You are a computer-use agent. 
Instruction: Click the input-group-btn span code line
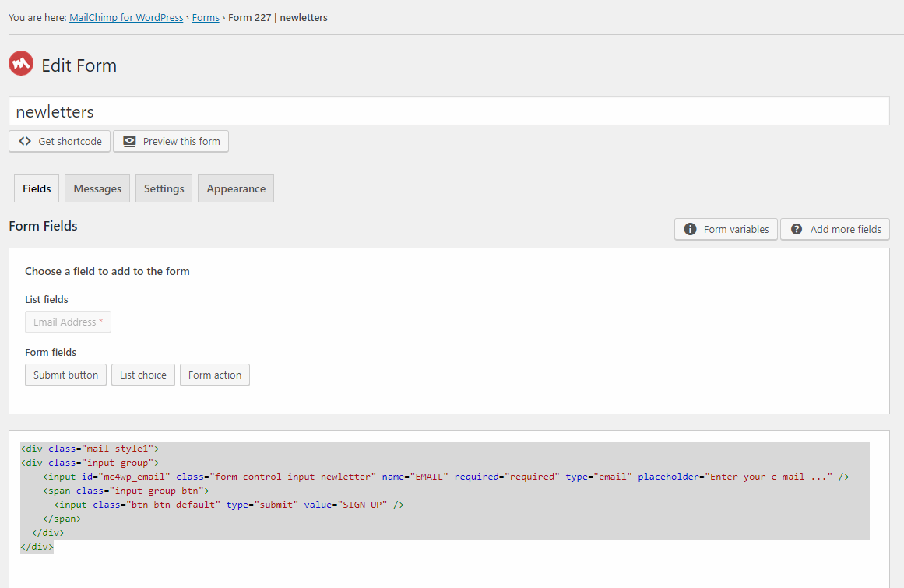coord(125,491)
